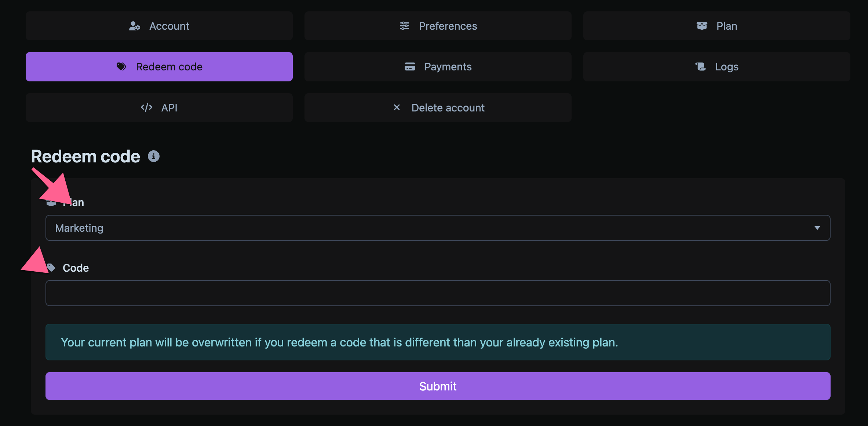Viewport: 868px width, 426px height.
Task: Click the Redeem code page heading
Action: click(85, 157)
